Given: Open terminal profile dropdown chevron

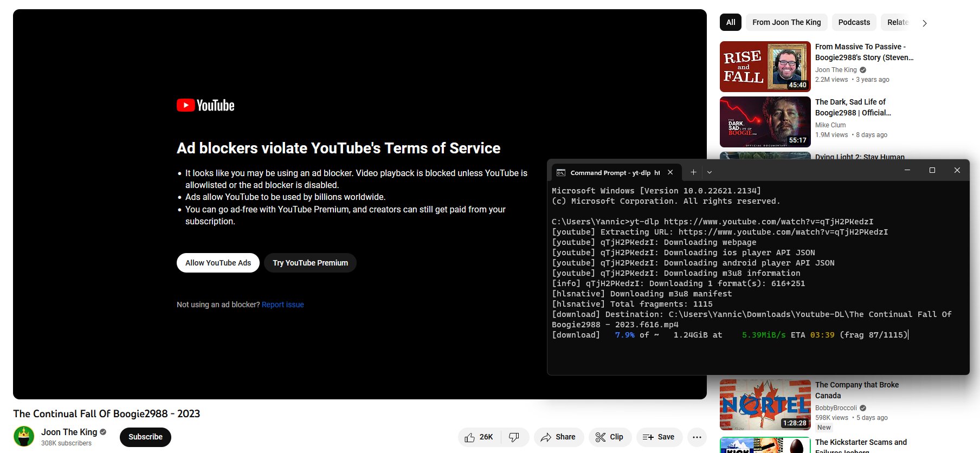Looking at the screenshot, I should click(x=710, y=172).
